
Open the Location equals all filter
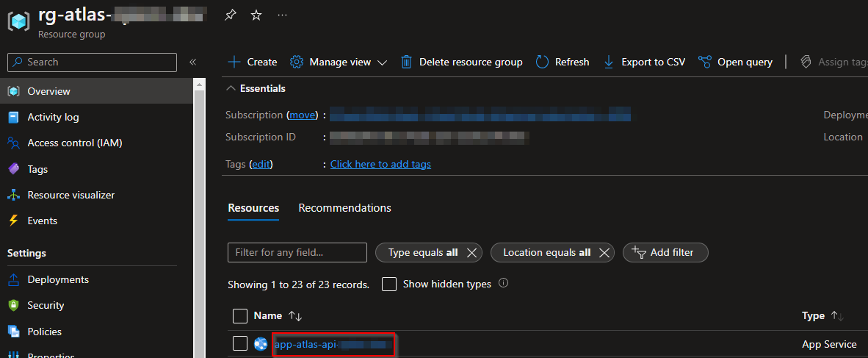click(x=547, y=253)
